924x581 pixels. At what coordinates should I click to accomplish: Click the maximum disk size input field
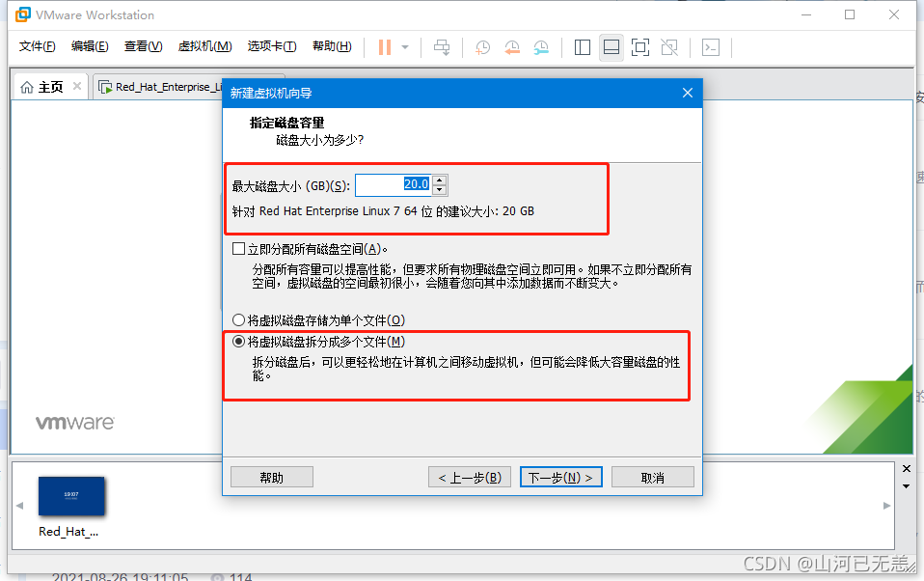(394, 184)
